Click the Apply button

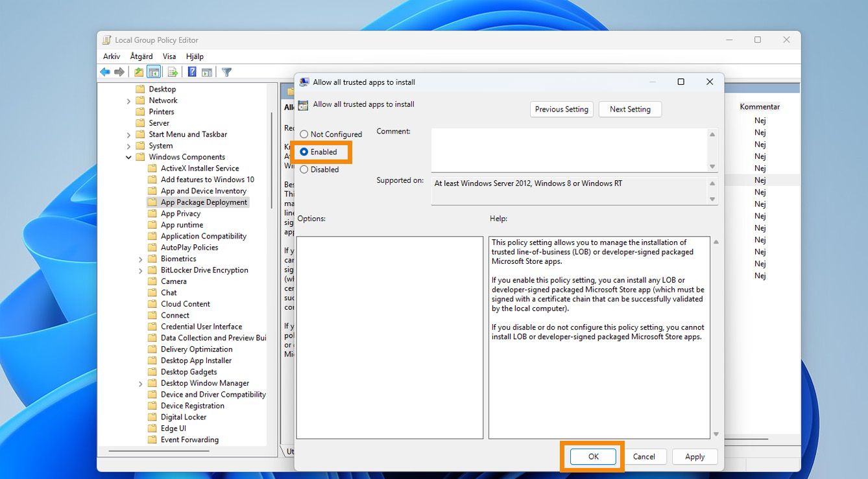click(695, 456)
